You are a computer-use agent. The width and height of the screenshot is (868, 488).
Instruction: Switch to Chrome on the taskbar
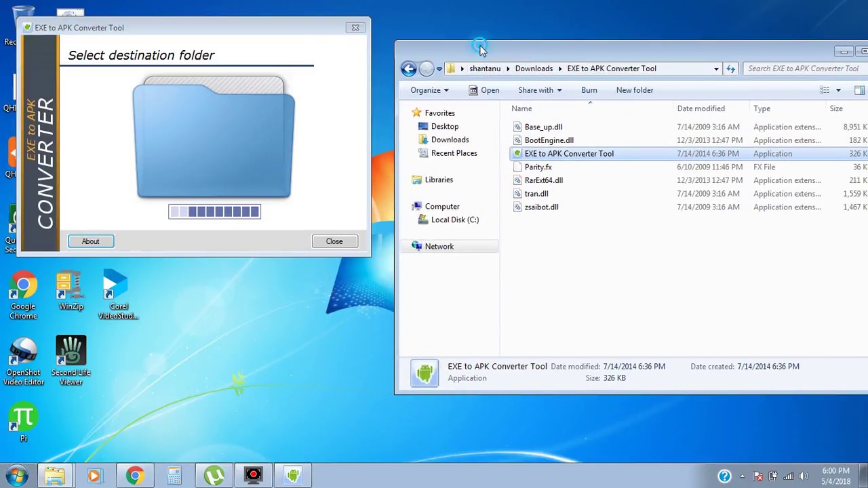point(134,476)
